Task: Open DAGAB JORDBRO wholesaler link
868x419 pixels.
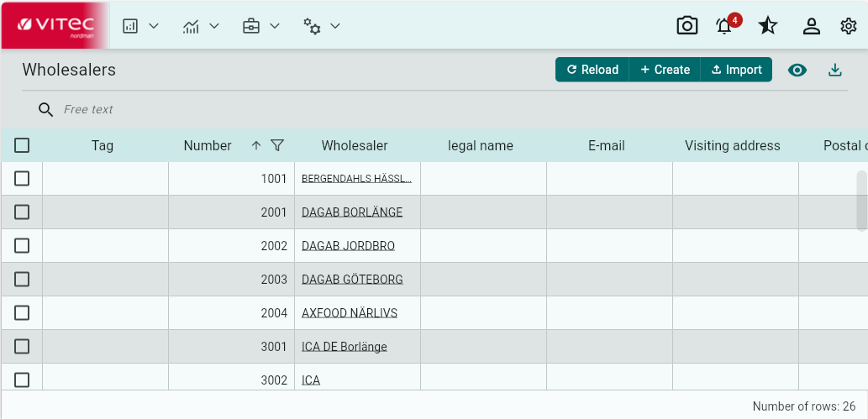Action: click(x=348, y=246)
